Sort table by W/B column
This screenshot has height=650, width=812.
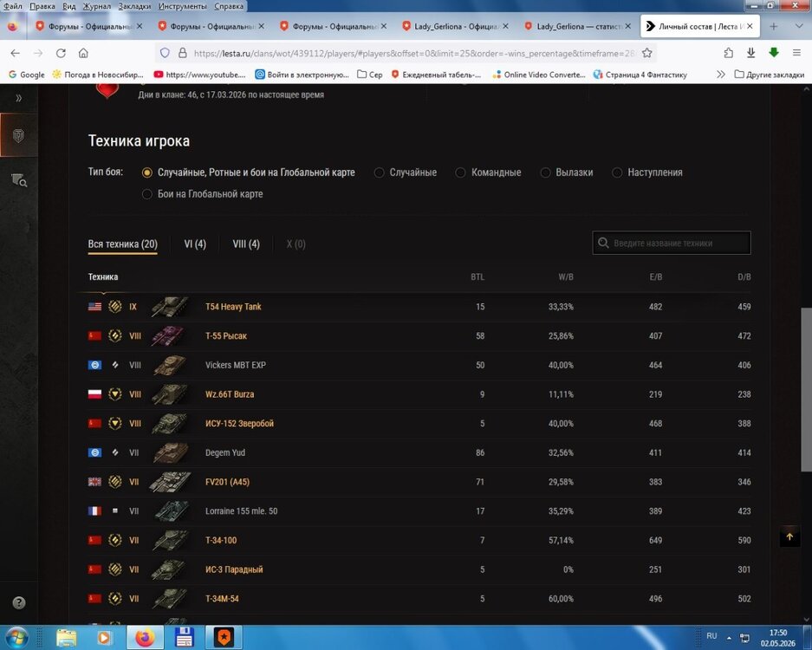point(566,277)
